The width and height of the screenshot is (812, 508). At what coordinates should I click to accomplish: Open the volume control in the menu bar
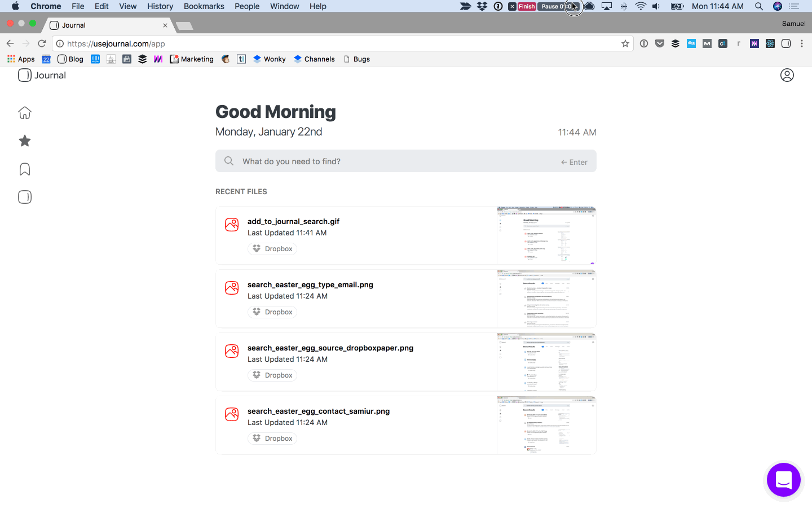tap(656, 6)
